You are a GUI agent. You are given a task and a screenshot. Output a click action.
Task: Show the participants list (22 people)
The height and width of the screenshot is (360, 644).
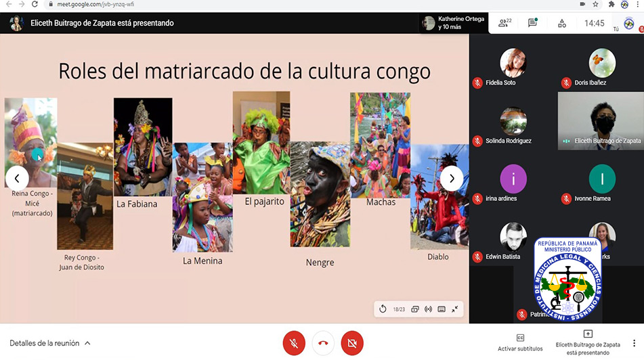505,23
